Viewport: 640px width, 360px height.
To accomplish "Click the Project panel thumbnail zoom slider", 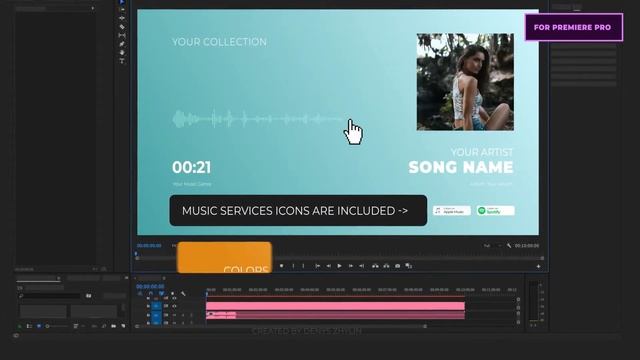I will click(x=57, y=326).
